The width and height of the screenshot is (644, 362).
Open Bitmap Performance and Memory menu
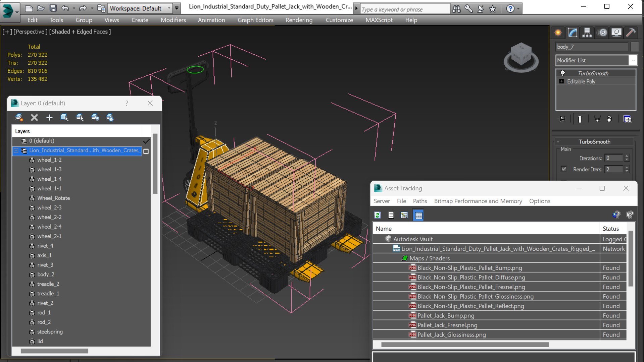(478, 201)
